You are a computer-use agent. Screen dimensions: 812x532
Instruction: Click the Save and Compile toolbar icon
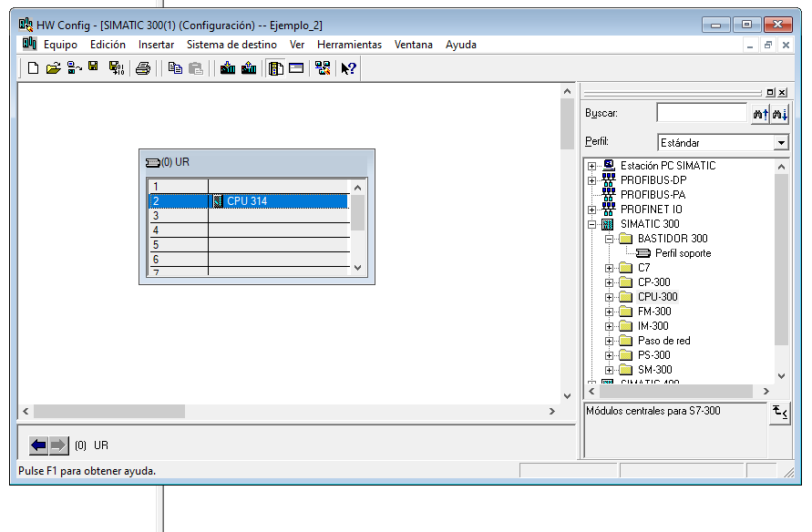[117, 67]
